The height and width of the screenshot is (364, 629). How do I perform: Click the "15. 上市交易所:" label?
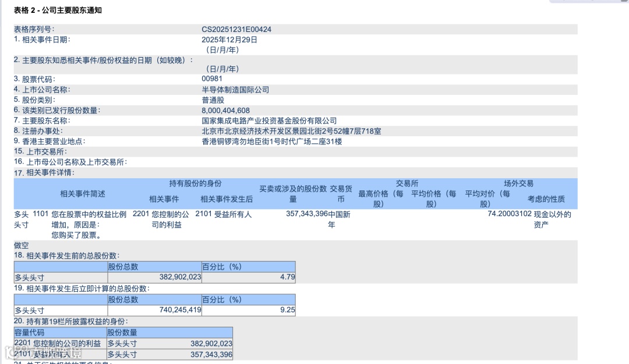40,151
